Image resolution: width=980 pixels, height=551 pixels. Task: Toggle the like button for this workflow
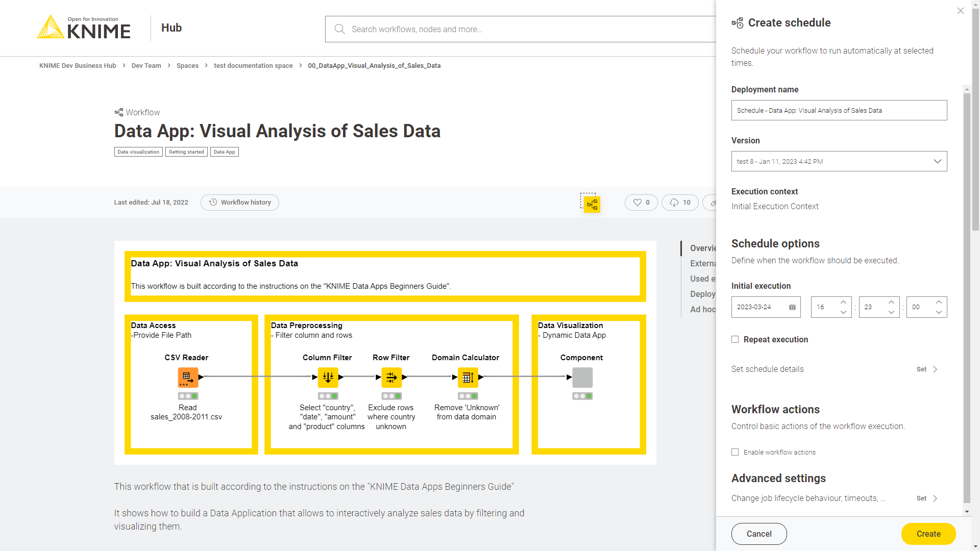(x=641, y=202)
